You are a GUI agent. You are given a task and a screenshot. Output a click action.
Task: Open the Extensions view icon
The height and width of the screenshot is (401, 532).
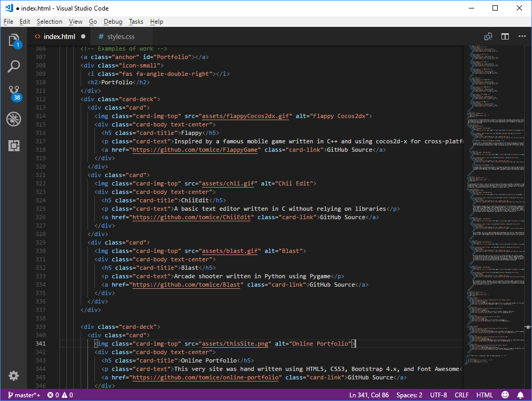tap(14, 145)
